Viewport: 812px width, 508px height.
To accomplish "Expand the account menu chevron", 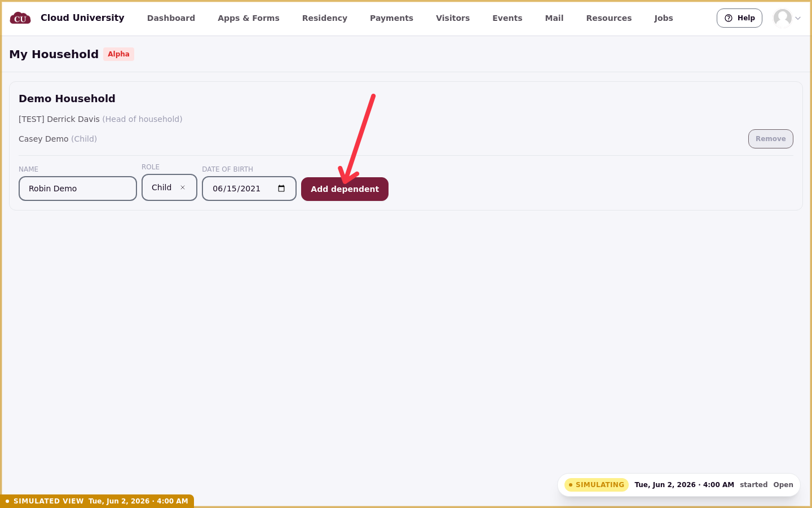I will pyautogui.click(x=798, y=18).
